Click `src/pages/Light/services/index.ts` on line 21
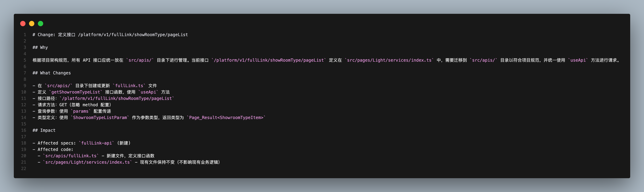Viewport: 644px width, 192px height. coord(87,162)
